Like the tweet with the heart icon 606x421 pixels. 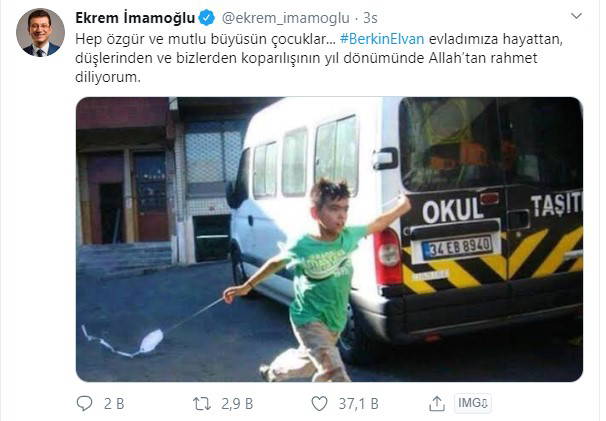319,404
